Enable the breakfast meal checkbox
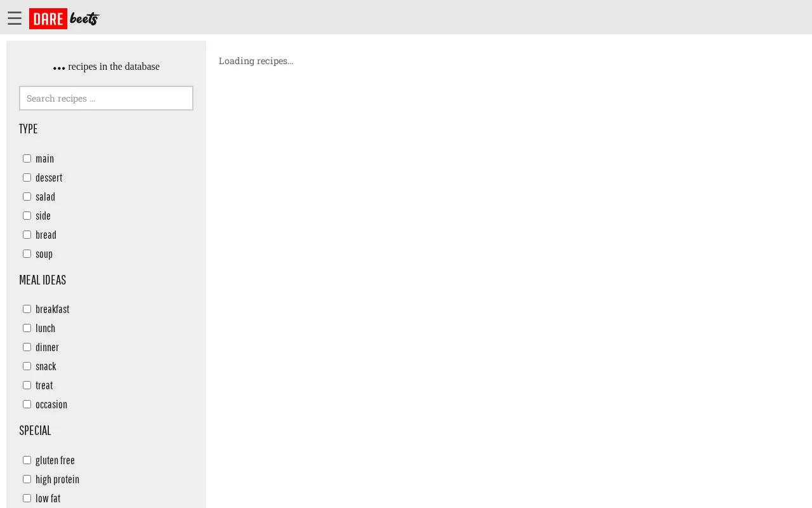The image size is (812, 508). click(27, 309)
